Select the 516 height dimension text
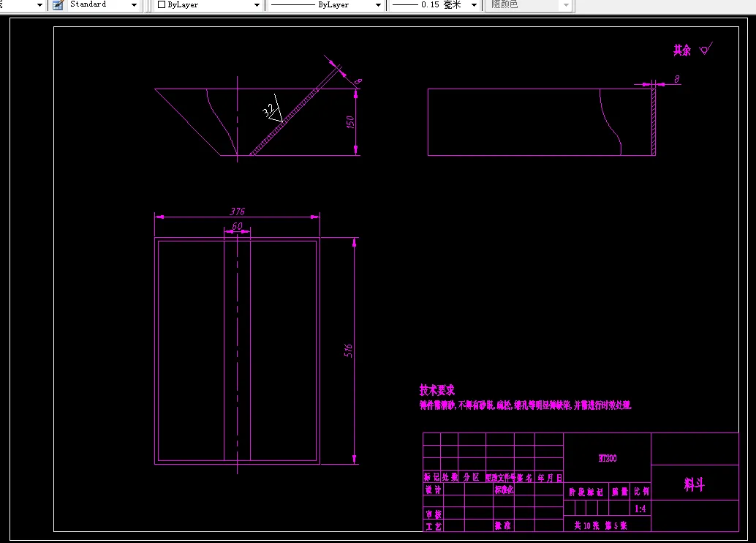This screenshot has width=756, height=543. tap(348, 351)
